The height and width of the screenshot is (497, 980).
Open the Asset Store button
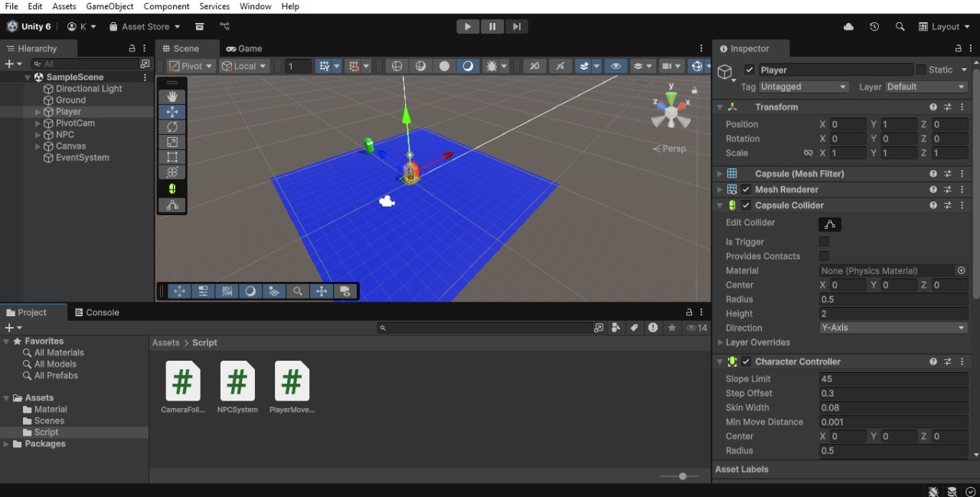[145, 27]
